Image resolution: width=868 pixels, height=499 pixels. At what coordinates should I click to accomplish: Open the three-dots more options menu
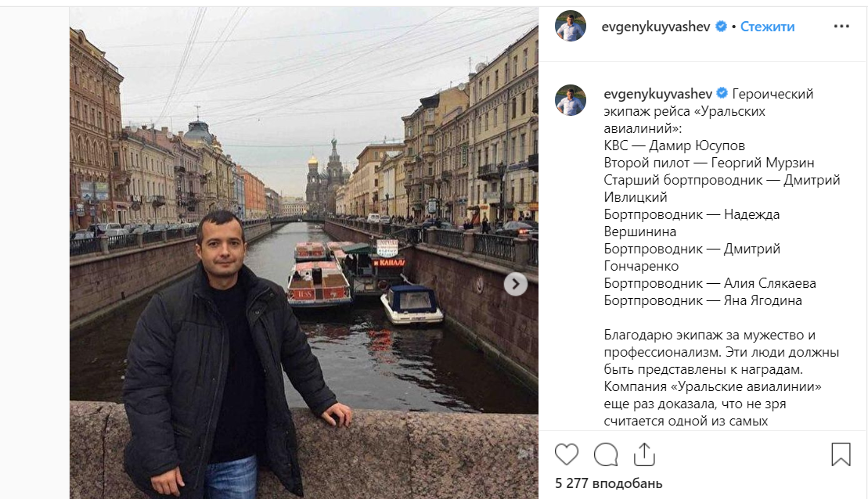841,26
